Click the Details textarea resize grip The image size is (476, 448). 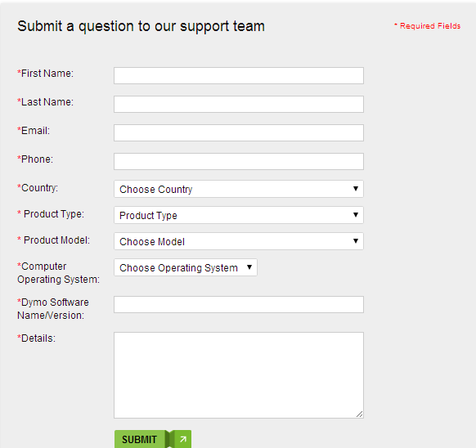pos(359,414)
